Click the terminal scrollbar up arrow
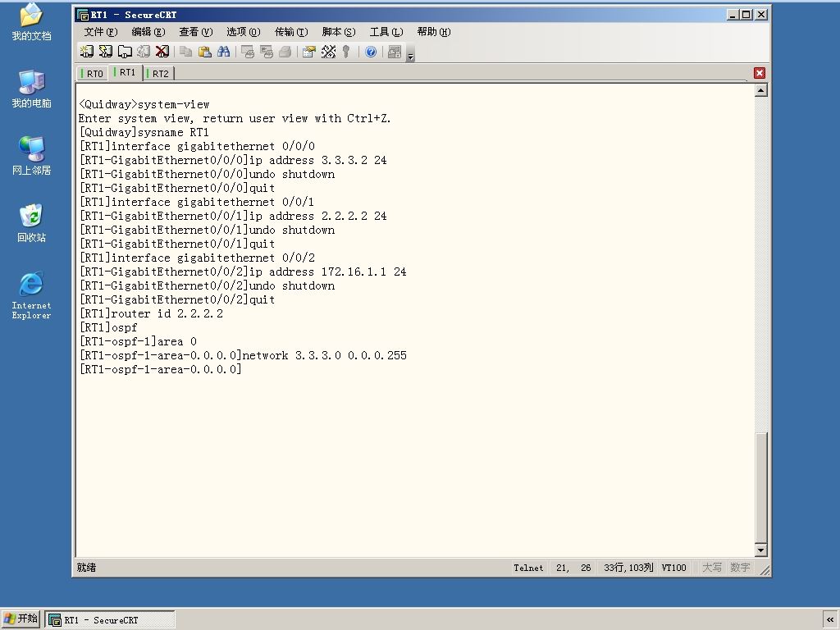Image resolution: width=840 pixels, height=630 pixels. [760, 90]
